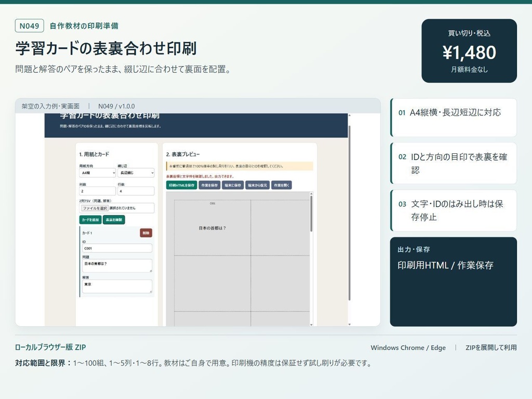Click the ¥1,480 price box
The height and width of the screenshot is (399, 532).
[469, 51]
